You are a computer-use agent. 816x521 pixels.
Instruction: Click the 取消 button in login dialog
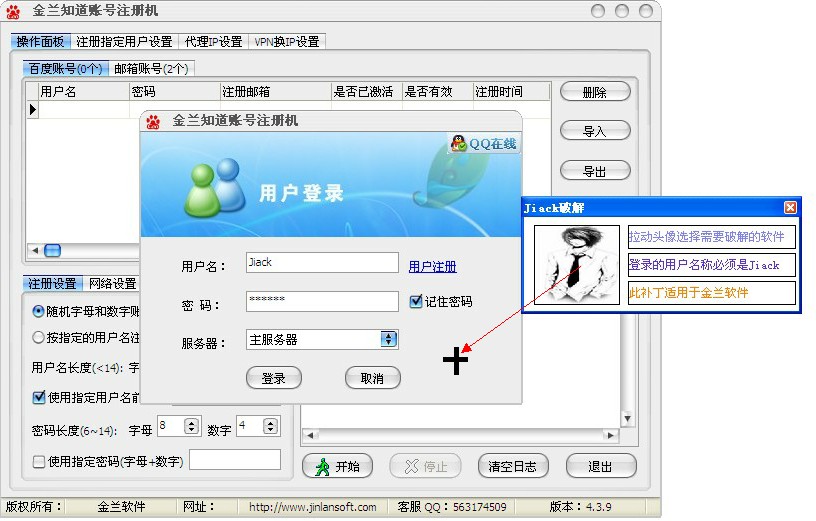tap(373, 378)
